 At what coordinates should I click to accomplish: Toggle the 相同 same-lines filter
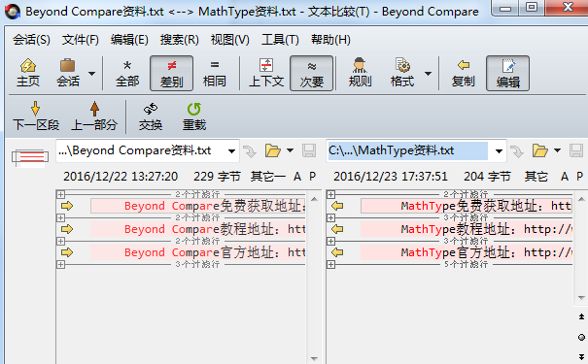point(215,73)
